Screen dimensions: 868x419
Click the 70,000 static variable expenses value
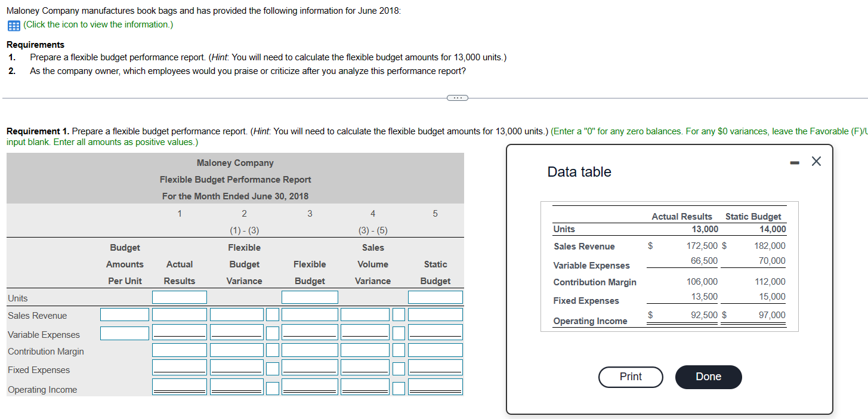point(772,261)
